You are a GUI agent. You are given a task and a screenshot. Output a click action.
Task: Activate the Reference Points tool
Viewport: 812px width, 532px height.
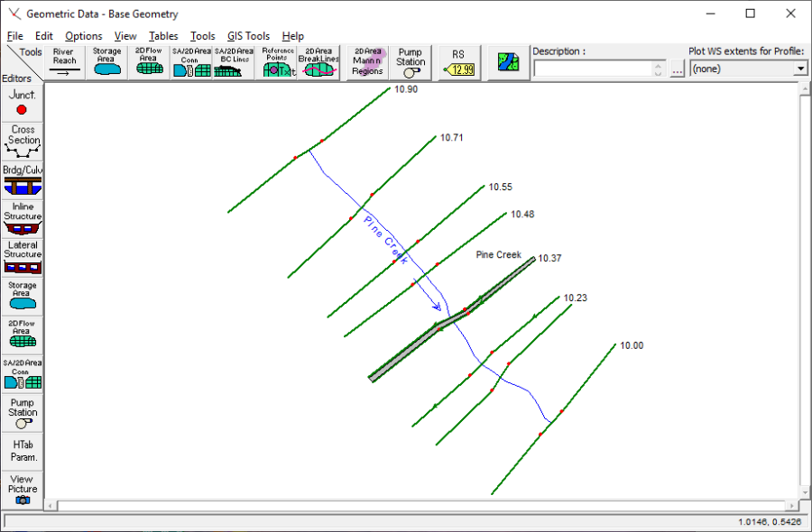click(x=278, y=62)
